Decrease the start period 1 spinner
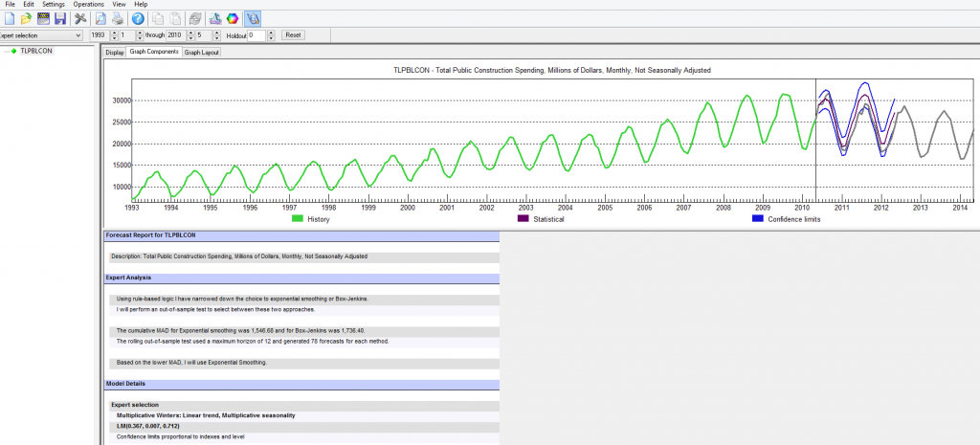Image resolution: width=980 pixels, height=445 pixels. click(x=140, y=38)
